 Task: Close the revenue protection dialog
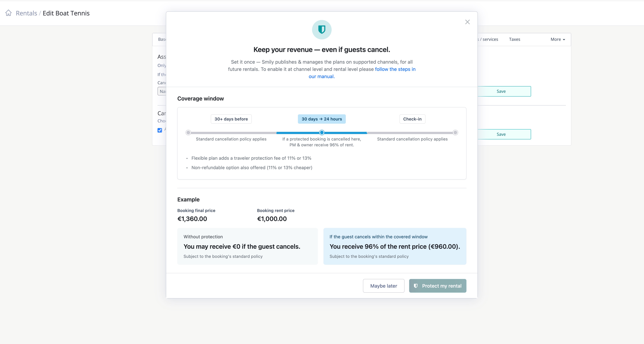click(467, 22)
